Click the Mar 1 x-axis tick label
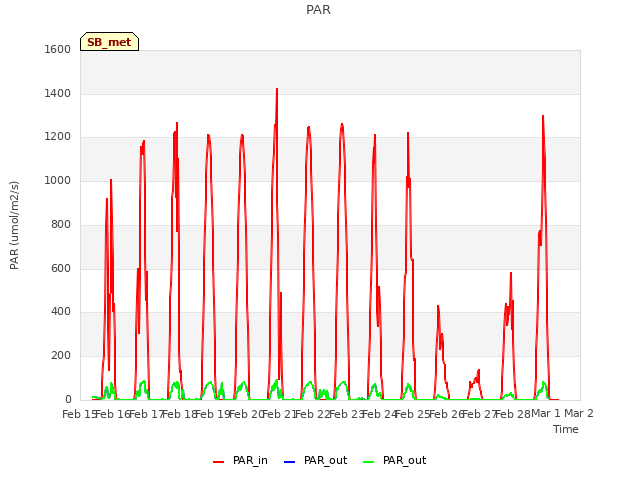 546,414
